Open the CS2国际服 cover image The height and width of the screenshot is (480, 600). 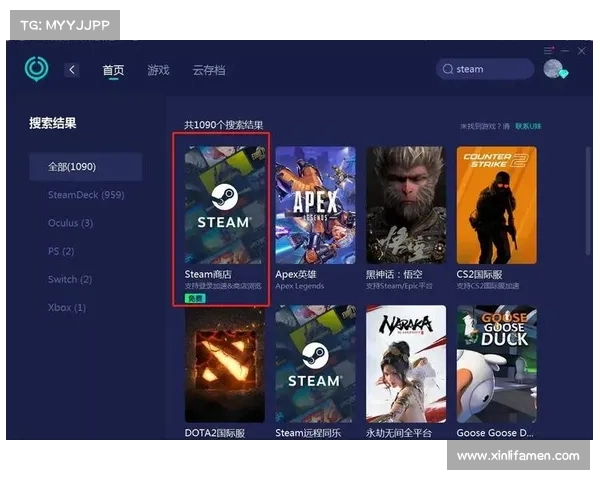pyautogui.click(x=497, y=205)
